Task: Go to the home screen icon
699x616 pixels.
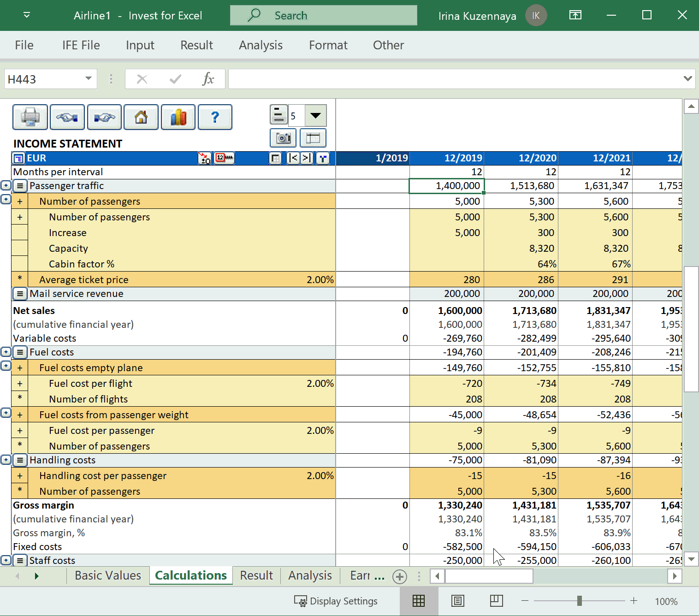Action: click(x=141, y=117)
